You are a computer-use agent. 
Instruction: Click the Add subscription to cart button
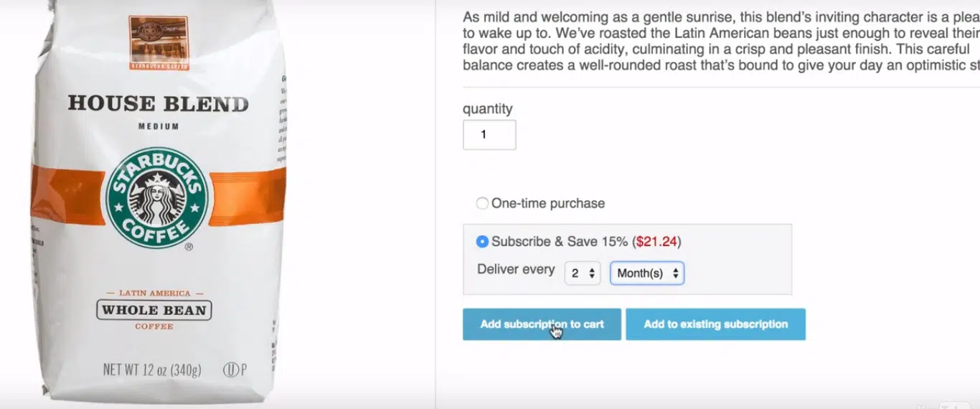coord(542,324)
